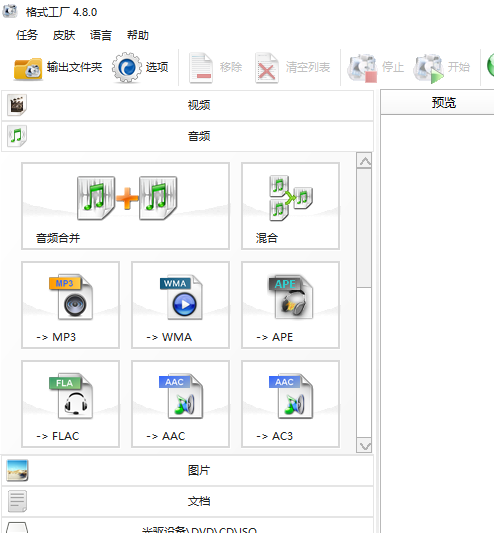Expand the Picture (图片) category
This screenshot has height=533, width=494.
coord(187,470)
